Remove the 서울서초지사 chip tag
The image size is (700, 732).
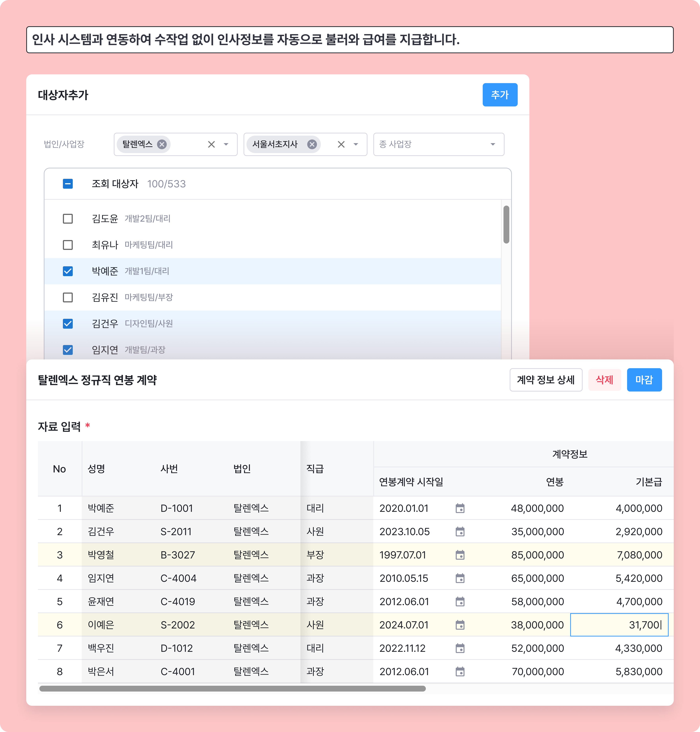[312, 144]
